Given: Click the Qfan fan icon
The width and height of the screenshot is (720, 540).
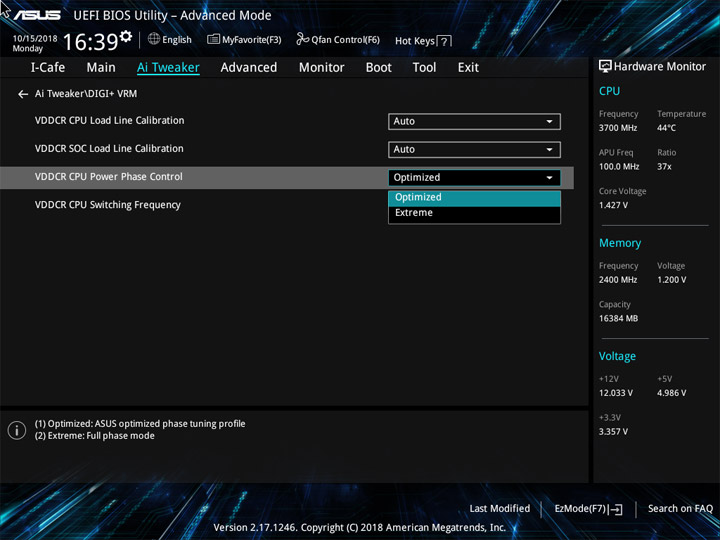Looking at the screenshot, I should coord(302,39).
